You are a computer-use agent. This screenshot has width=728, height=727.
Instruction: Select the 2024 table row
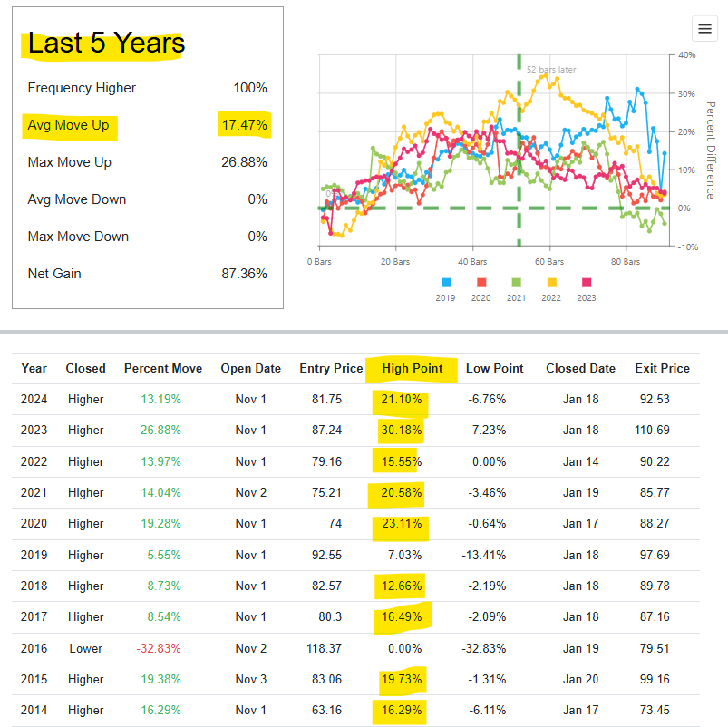(355, 399)
